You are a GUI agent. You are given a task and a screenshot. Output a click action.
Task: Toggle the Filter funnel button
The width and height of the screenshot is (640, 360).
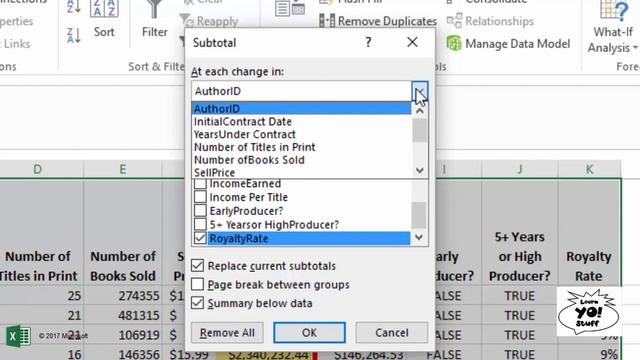[155, 19]
